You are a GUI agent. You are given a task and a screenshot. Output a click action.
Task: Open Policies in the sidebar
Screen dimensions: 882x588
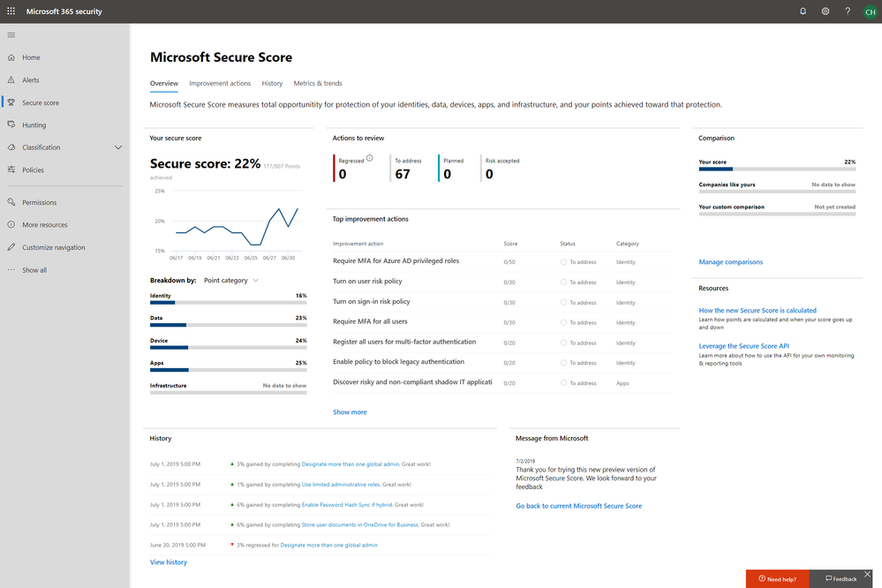33,170
